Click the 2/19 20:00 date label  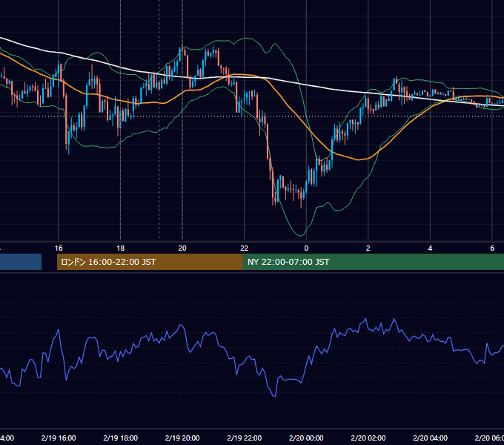coord(182,438)
